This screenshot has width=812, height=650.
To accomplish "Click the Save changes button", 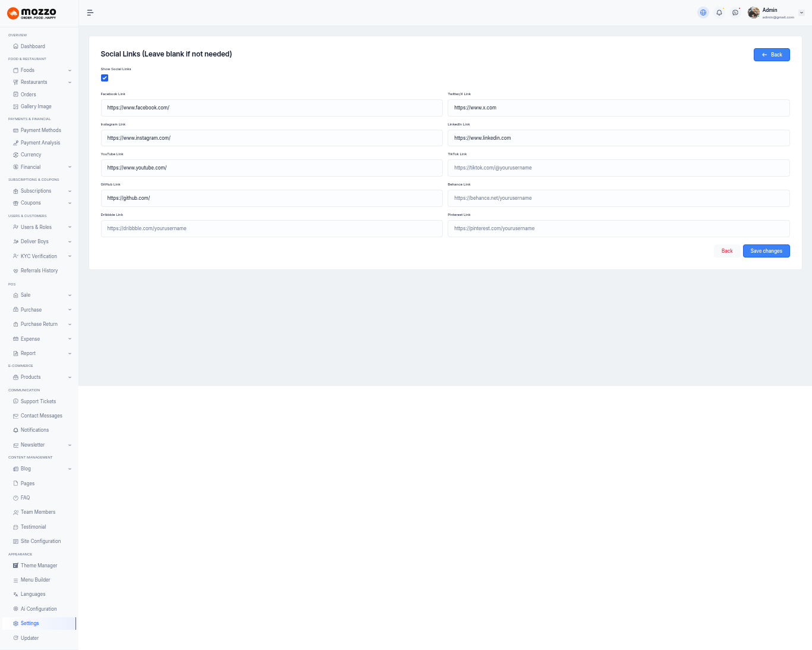I will tap(766, 251).
